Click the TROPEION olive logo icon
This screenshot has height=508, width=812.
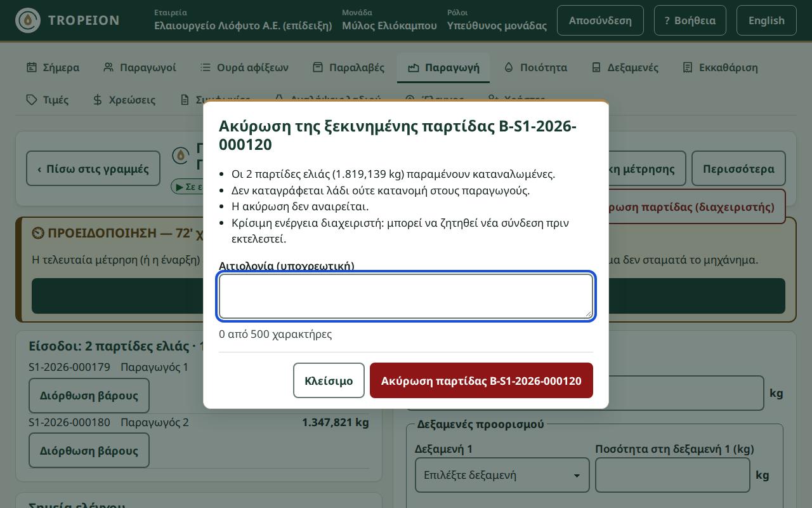(x=27, y=20)
